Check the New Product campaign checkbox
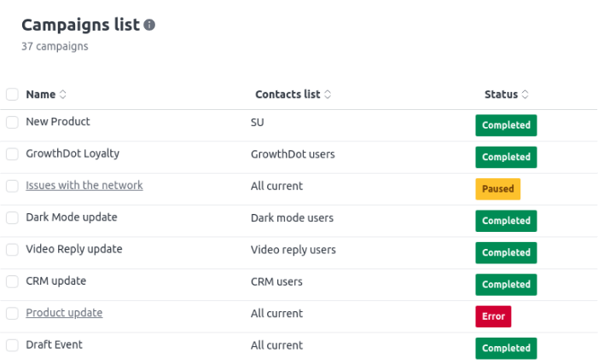 point(12,123)
